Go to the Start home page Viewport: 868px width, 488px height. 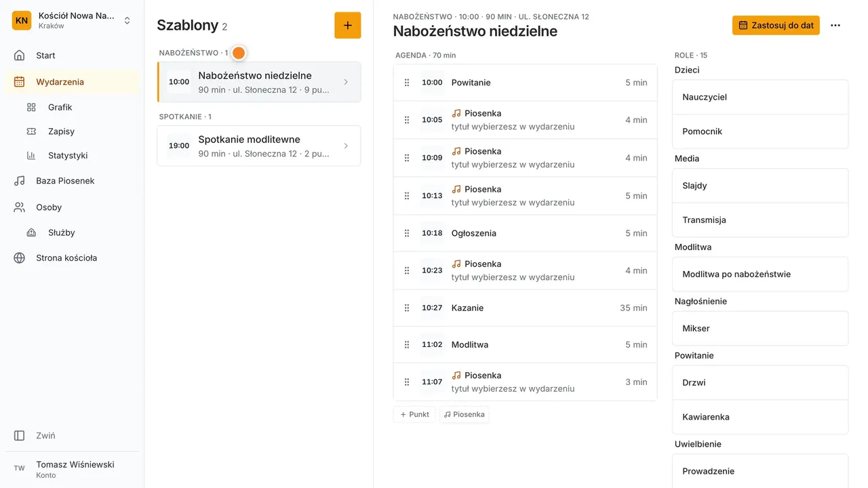[x=72, y=56]
